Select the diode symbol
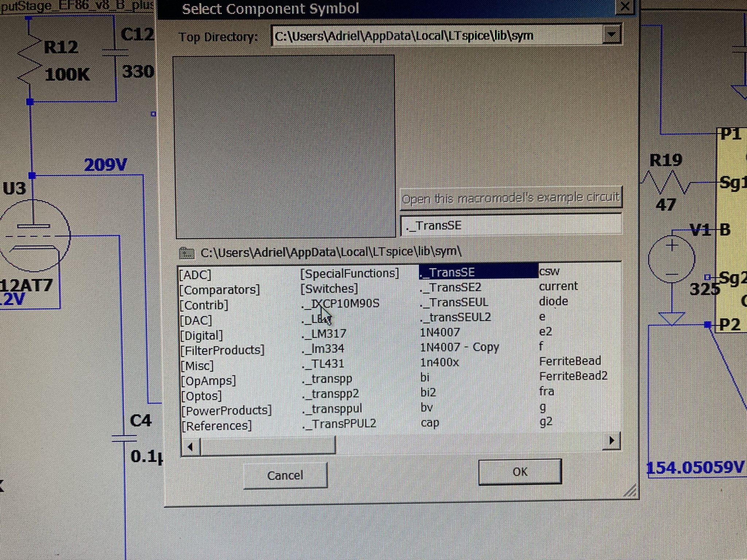 point(553,302)
